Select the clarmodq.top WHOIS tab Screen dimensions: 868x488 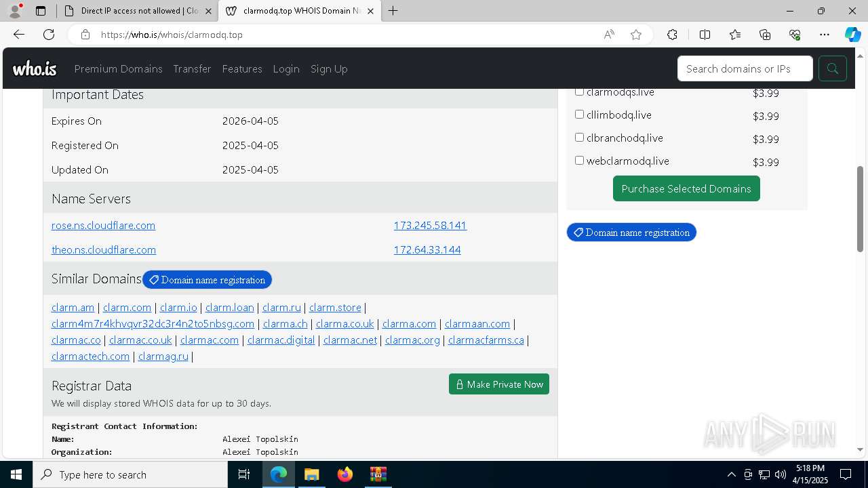click(x=299, y=11)
